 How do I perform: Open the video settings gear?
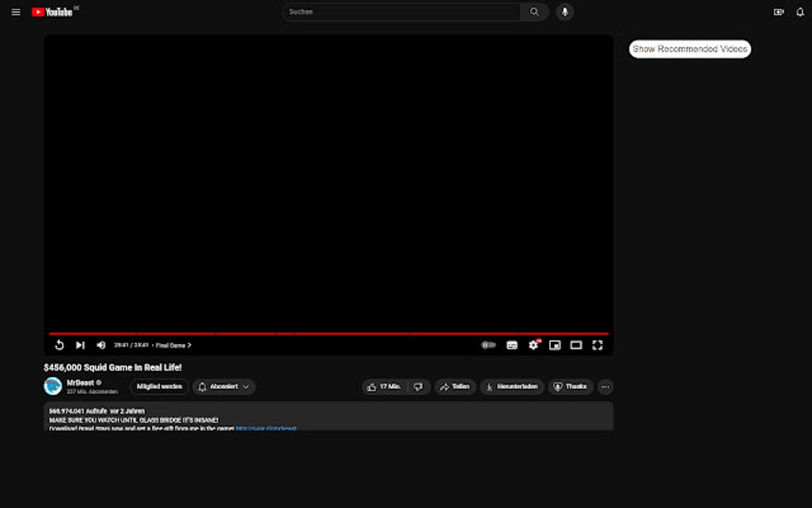point(532,345)
